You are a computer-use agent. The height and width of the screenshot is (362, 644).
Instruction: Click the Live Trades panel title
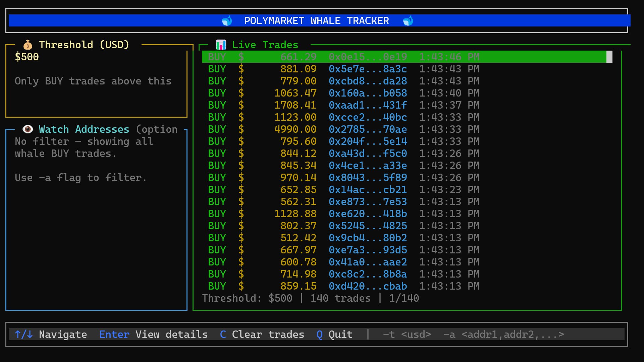pos(266,45)
